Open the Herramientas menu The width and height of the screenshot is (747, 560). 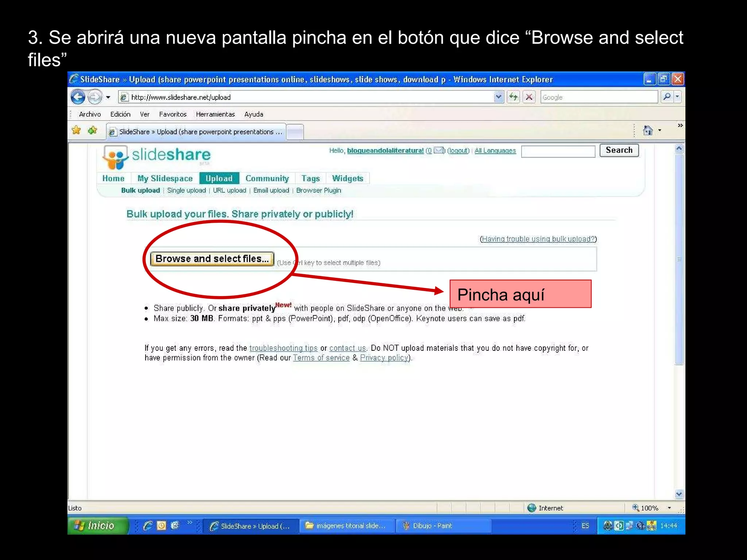(x=215, y=114)
